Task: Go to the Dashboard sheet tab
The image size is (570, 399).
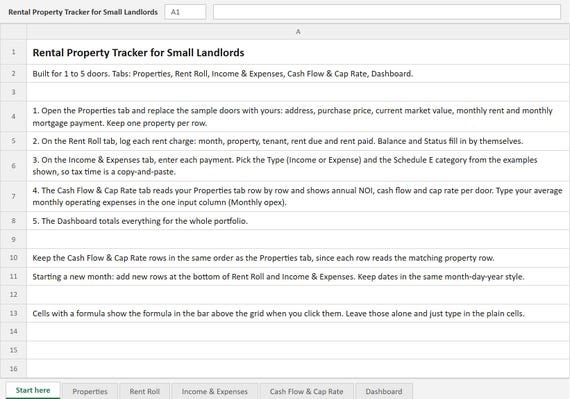Action: [x=384, y=391]
